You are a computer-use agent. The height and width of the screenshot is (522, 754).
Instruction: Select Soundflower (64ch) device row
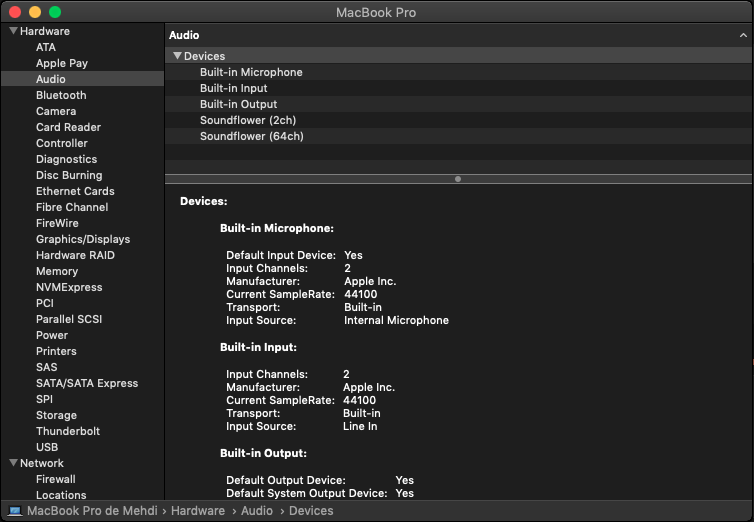(x=458, y=136)
